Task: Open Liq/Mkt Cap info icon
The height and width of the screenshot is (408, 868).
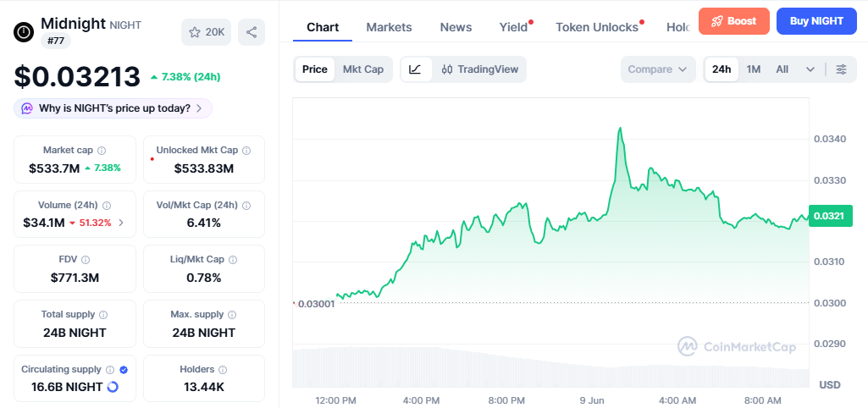Action: coord(233,260)
